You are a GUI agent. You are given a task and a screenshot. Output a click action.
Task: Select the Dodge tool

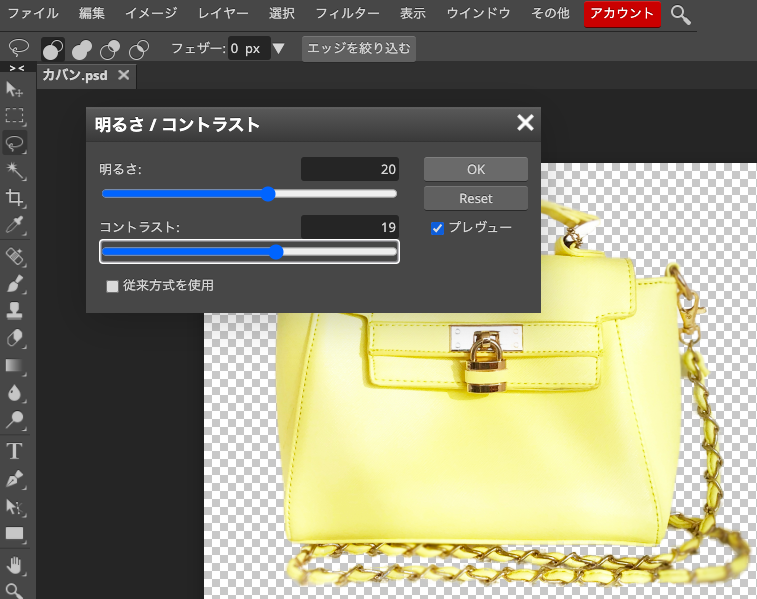pos(14,420)
